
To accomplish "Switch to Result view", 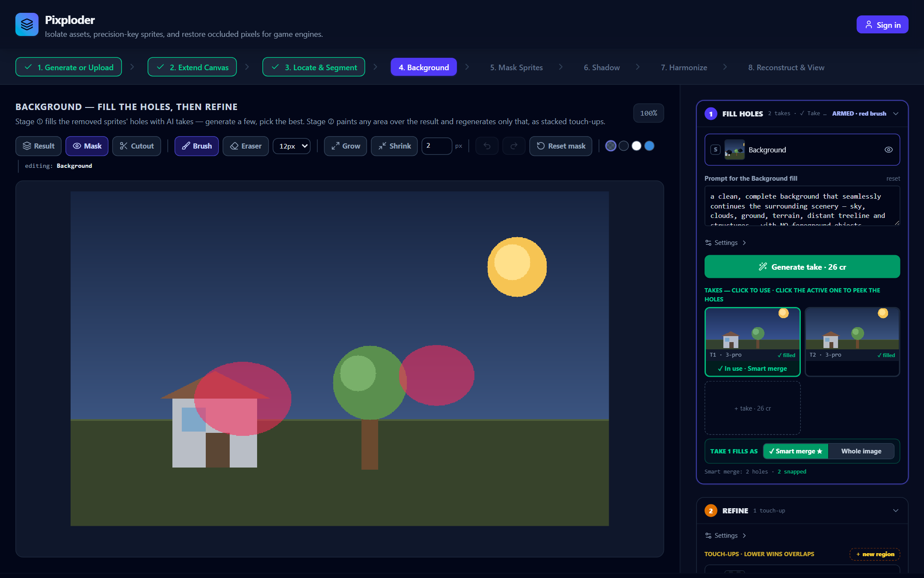I will tap(38, 146).
